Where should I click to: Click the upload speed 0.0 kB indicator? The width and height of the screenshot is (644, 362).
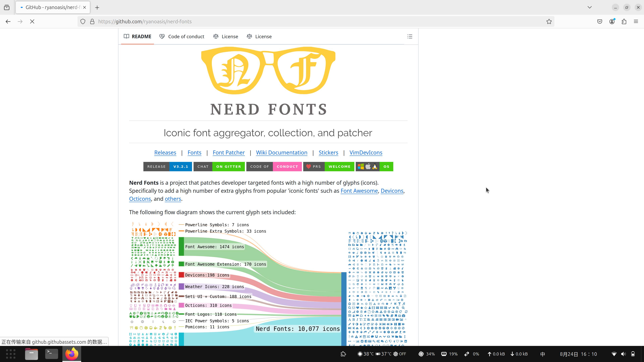click(x=496, y=354)
